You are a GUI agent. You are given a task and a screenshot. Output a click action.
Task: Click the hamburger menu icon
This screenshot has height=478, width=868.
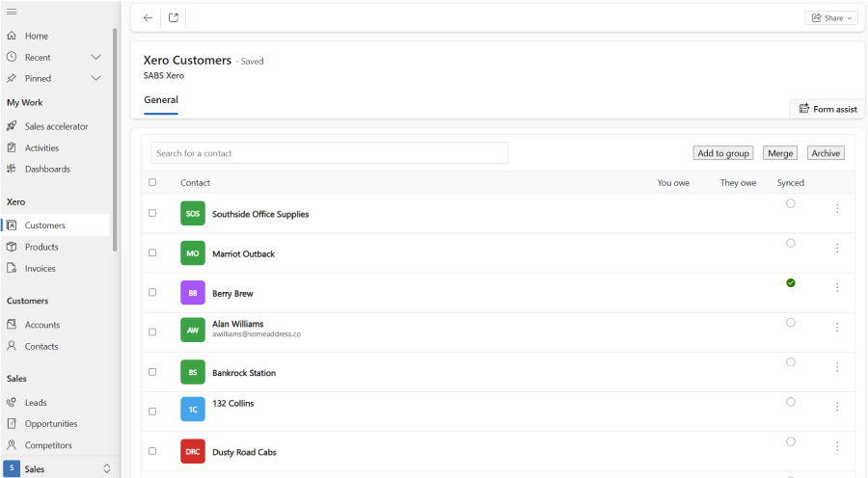click(12, 11)
